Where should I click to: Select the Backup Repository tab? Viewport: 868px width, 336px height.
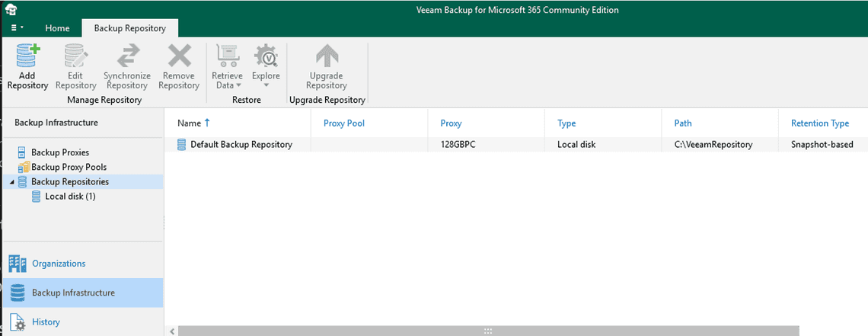coord(129,28)
